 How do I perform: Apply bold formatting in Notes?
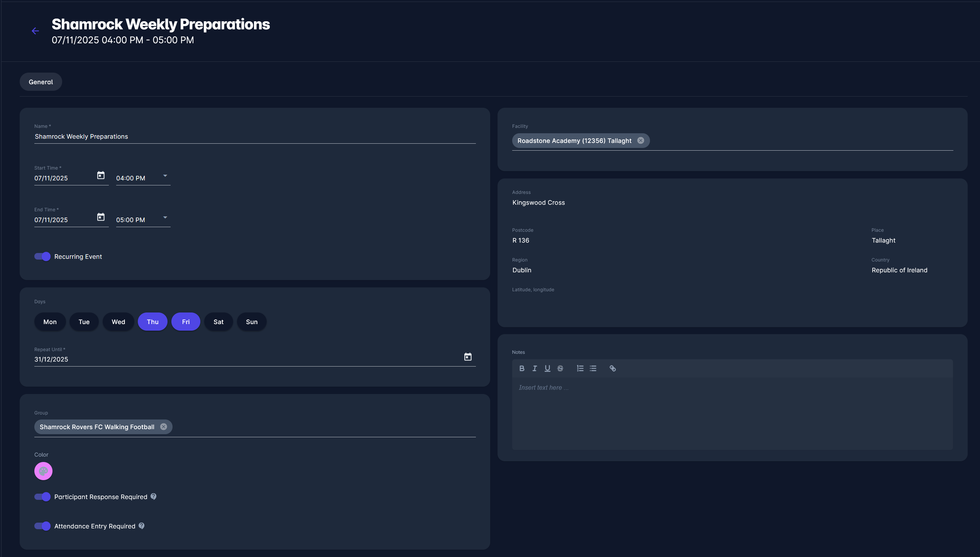pos(522,369)
